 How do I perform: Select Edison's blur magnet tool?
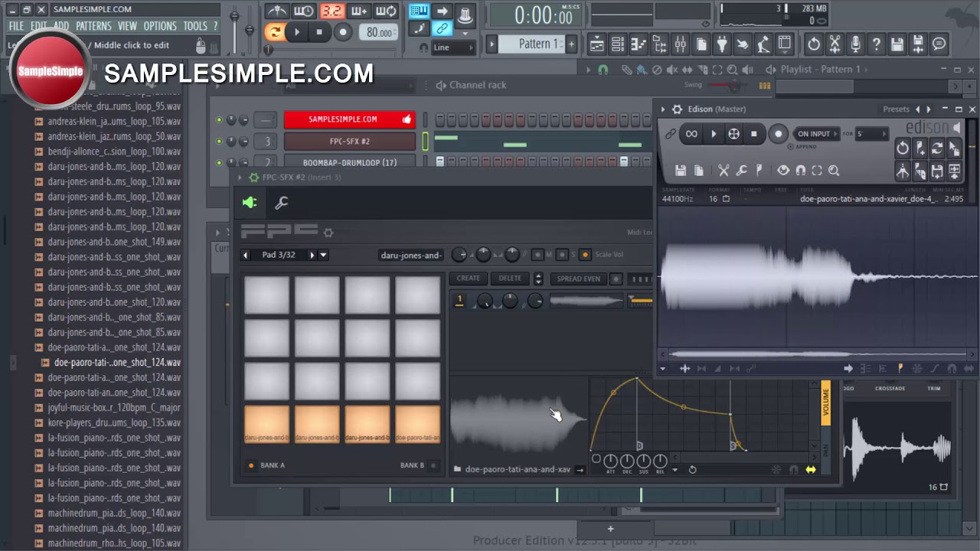(x=801, y=170)
